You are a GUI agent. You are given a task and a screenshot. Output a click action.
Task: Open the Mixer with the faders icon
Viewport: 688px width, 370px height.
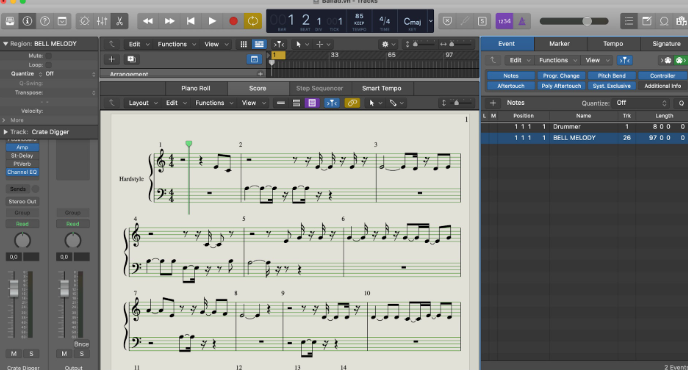[x=102, y=21]
